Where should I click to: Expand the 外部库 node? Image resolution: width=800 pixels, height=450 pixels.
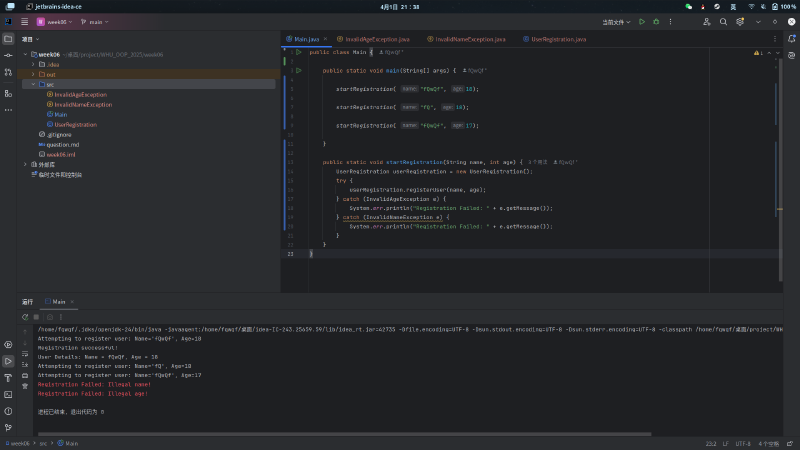(x=26, y=164)
